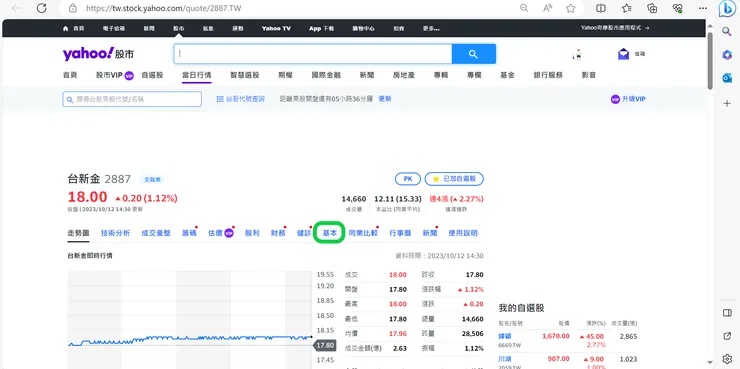This screenshot has height=369, width=740.
Task: Select 當日行情 in the main navigation
Action: (x=197, y=75)
